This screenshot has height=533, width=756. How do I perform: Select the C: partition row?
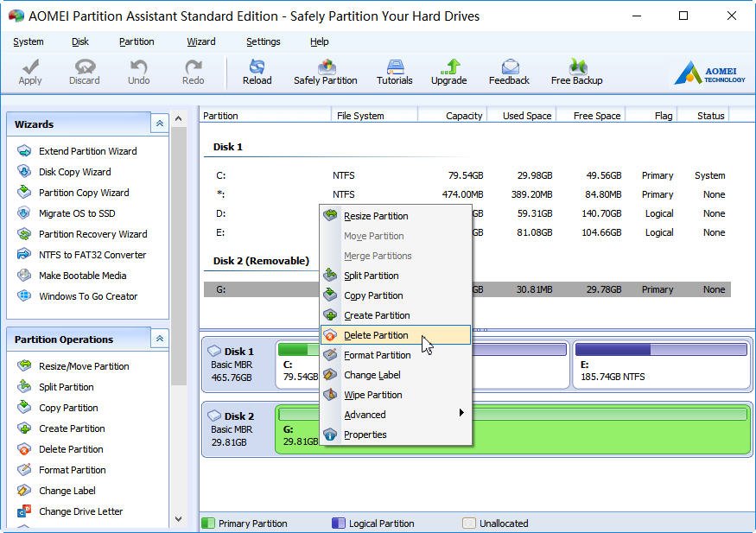pyautogui.click(x=467, y=175)
